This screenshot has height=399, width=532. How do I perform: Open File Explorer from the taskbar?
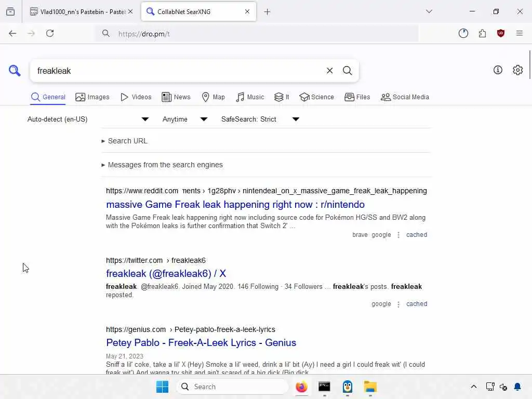click(370, 387)
